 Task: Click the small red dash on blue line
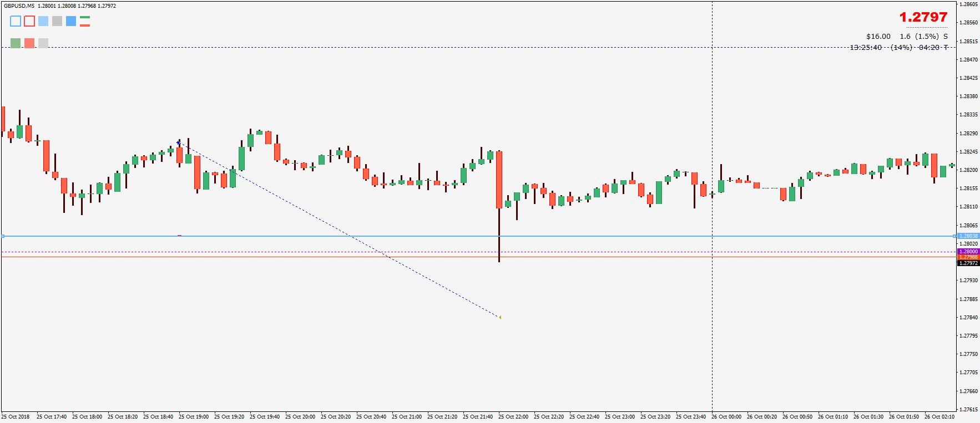[179, 235]
